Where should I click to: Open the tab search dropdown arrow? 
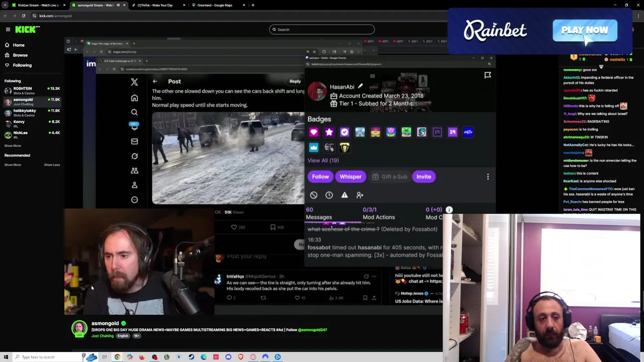(x=5, y=5)
